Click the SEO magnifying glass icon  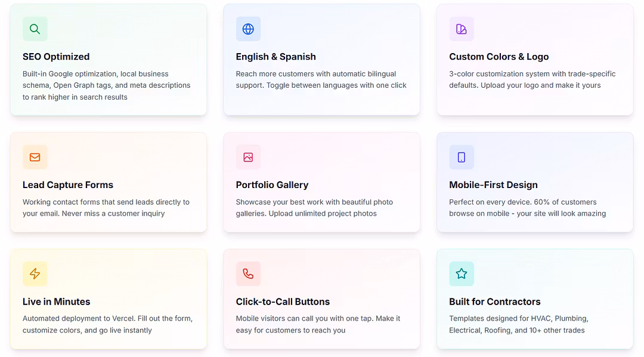pos(35,29)
